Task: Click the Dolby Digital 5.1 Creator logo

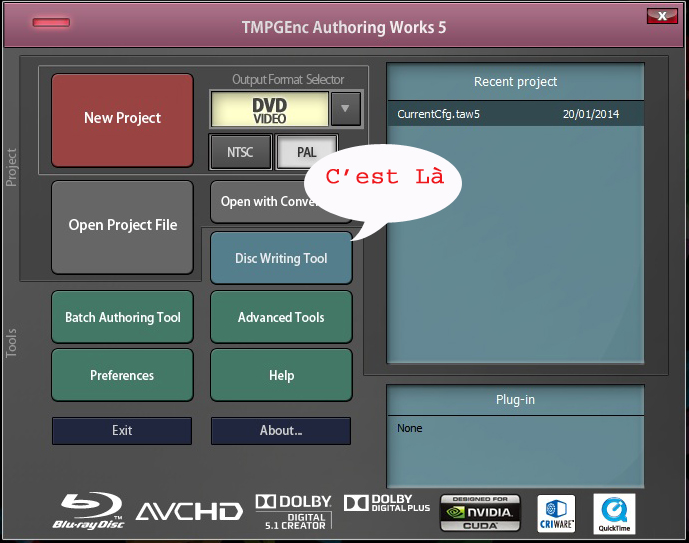Action: coord(294,512)
